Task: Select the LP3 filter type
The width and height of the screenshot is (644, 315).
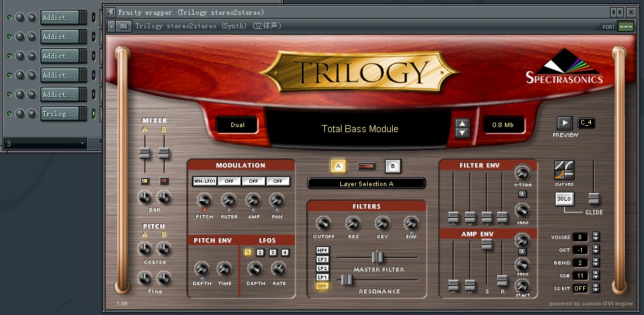Action: (x=322, y=259)
